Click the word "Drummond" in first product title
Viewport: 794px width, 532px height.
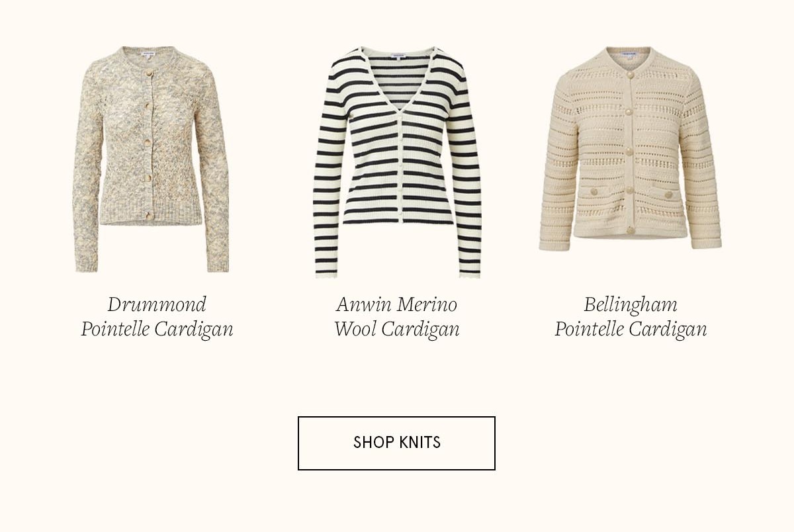coord(157,304)
